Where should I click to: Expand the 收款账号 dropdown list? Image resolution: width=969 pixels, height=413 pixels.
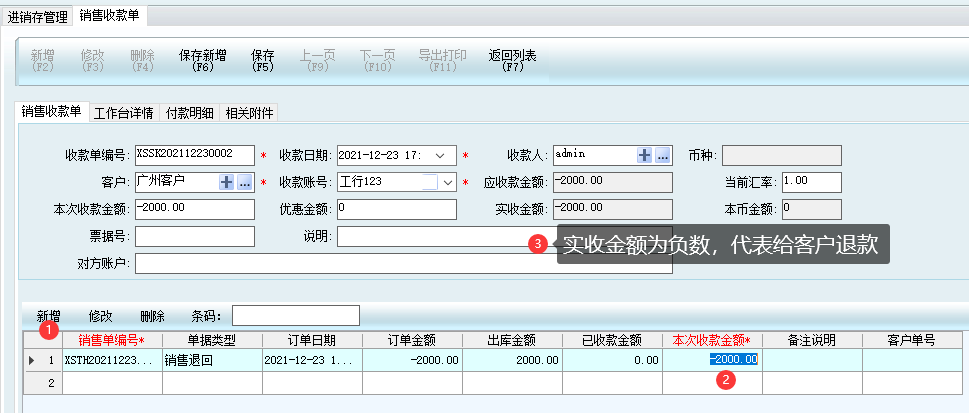coord(446,182)
